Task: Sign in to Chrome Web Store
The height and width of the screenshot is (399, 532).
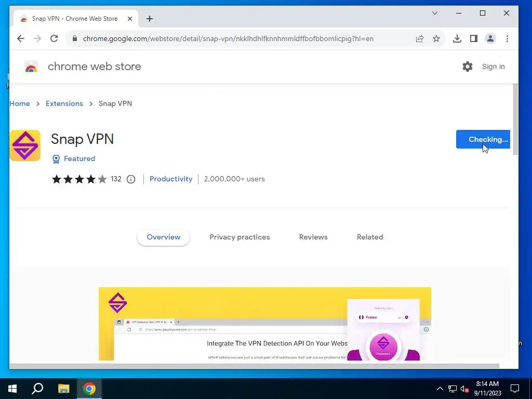Action: [x=494, y=66]
